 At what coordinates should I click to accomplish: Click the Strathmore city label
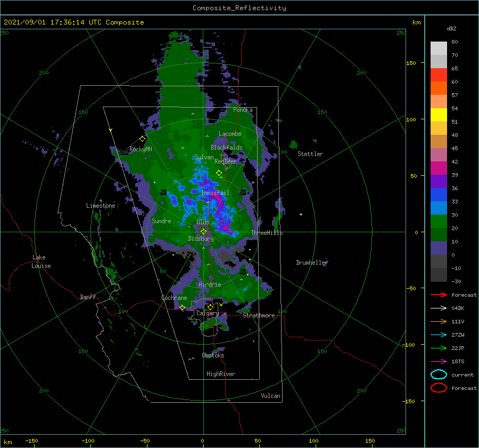coord(259,315)
